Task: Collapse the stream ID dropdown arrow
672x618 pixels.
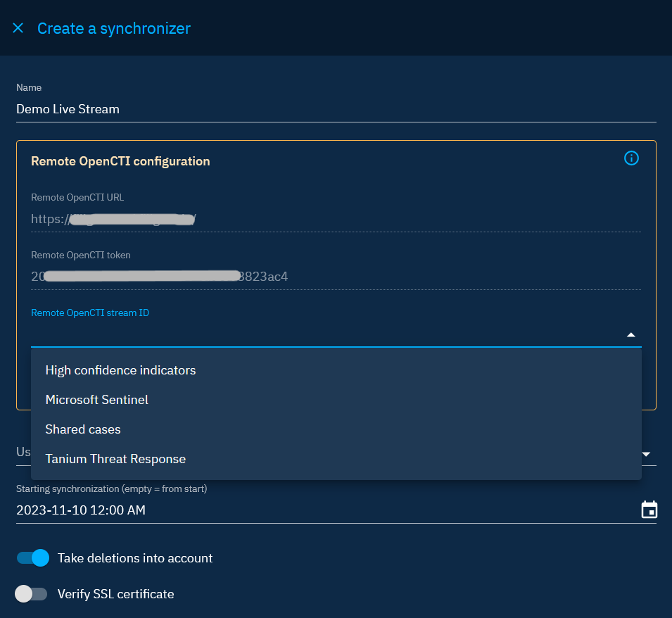Action: pyautogui.click(x=631, y=335)
